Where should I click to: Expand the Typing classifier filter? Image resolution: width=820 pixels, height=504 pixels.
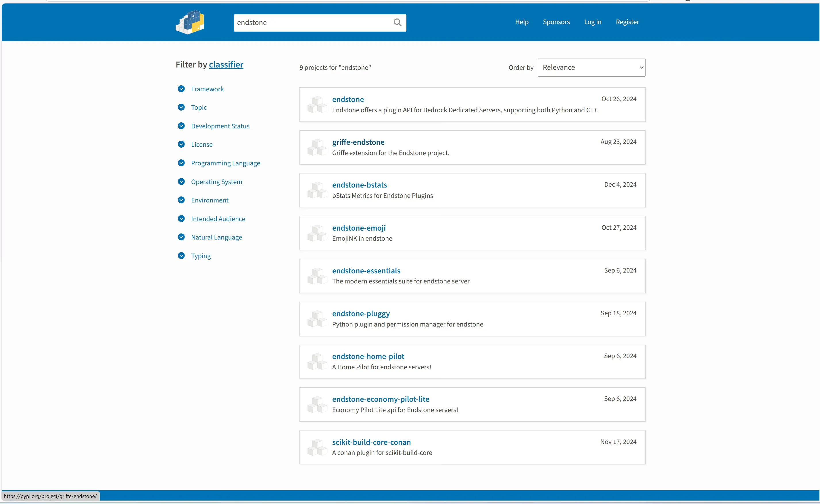click(x=181, y=256)
